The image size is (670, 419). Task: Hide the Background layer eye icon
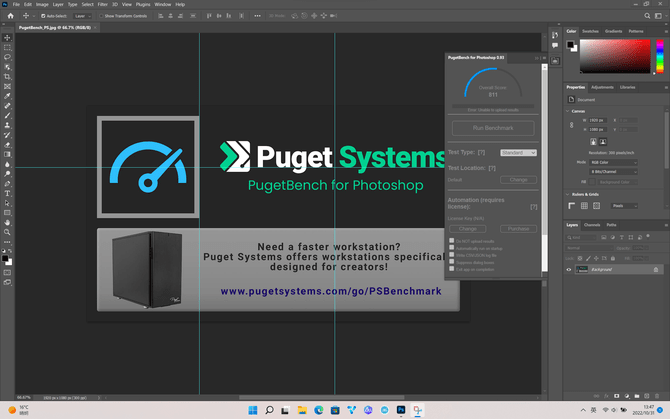pos(569,270)
